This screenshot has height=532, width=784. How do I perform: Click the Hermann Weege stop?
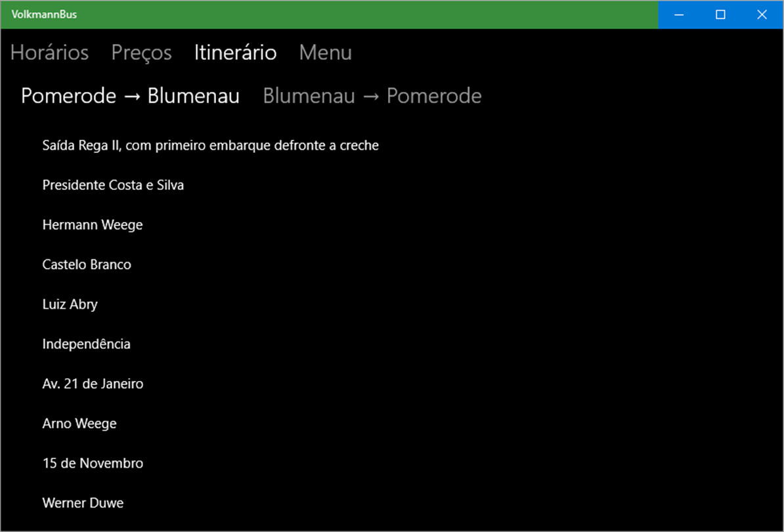pyautogui.click(x=93, y=225)
